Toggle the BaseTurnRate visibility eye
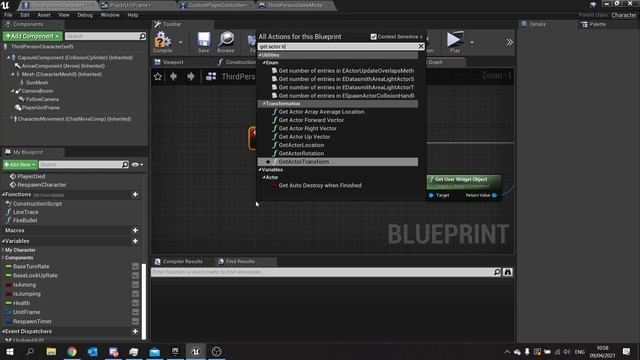This screenshot has width=640, height=360. [x=136, y=267]
